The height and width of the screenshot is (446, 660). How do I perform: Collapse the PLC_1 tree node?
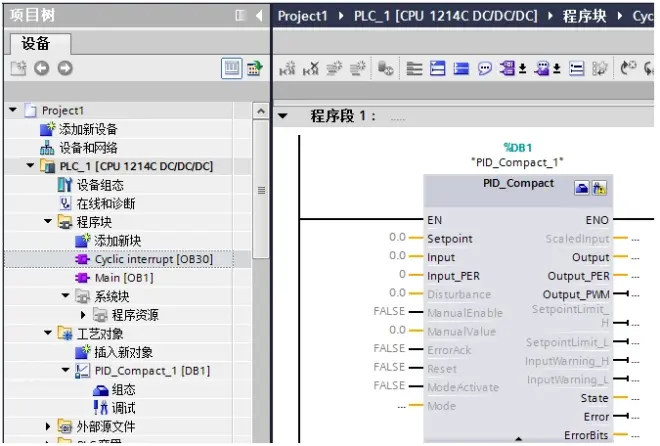(x=30, y=166)
